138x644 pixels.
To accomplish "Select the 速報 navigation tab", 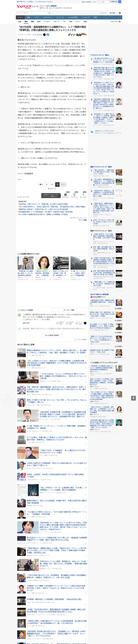I will point(28,17).
